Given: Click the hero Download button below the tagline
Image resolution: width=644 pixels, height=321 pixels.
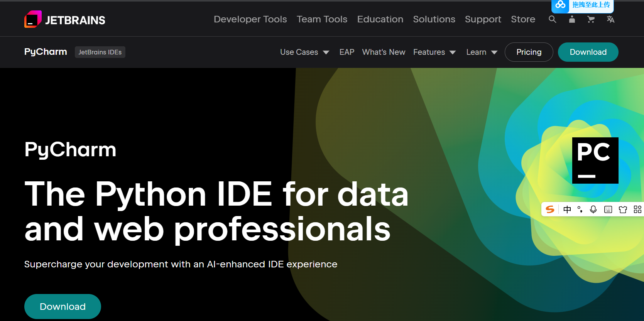Looking at the screenshot, I should coord(63,306).
